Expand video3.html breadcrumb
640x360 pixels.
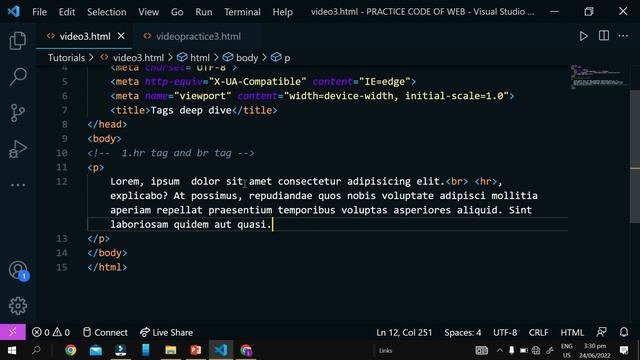pos(138,58)
